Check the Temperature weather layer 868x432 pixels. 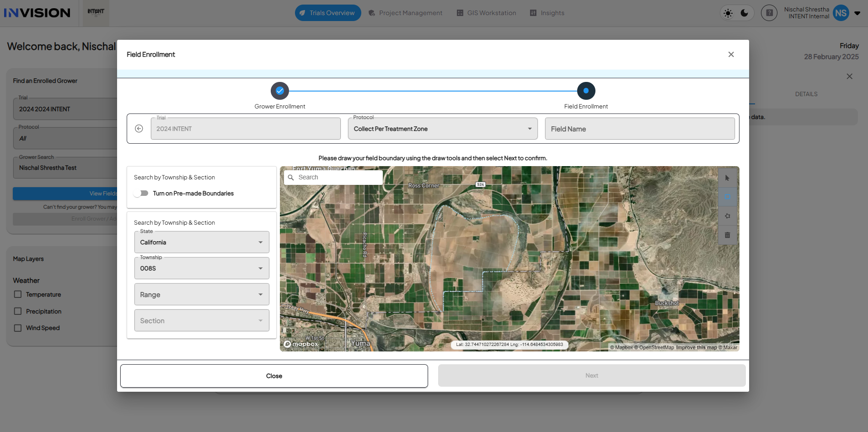coord(18,294)
